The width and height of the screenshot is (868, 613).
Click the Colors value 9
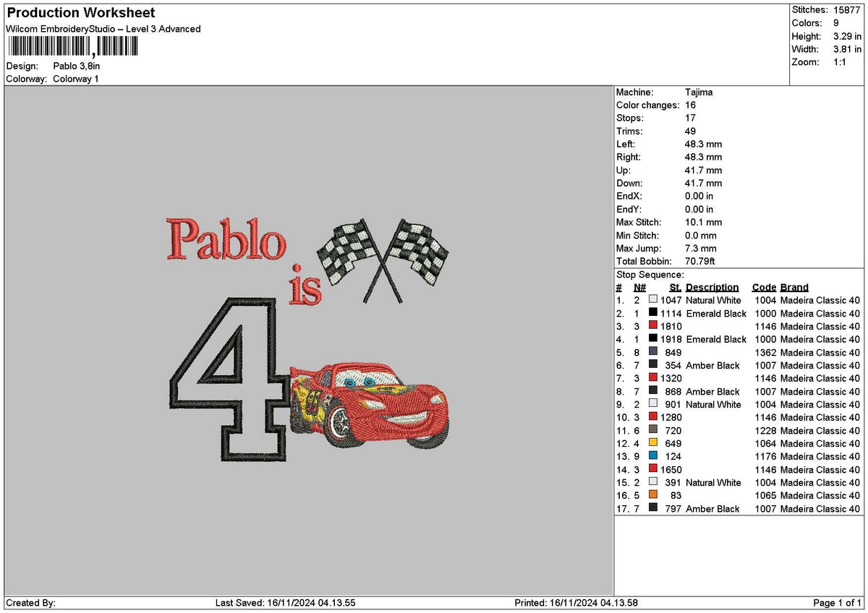[x=836, y=23]
